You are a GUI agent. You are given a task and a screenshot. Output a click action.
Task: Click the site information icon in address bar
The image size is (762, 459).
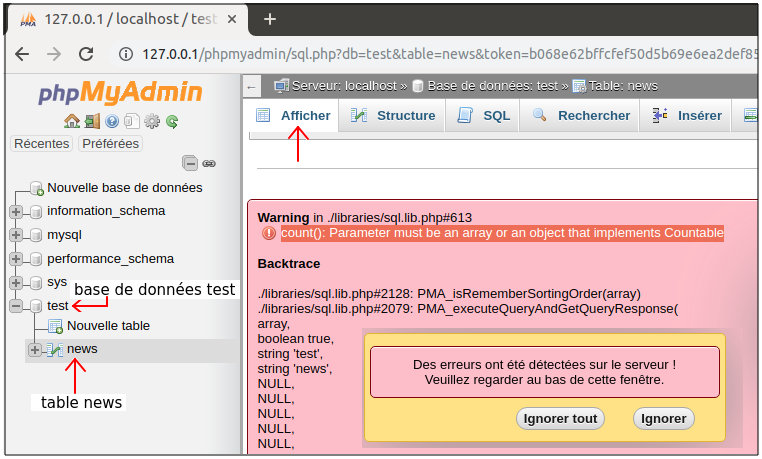coord(126,54)
